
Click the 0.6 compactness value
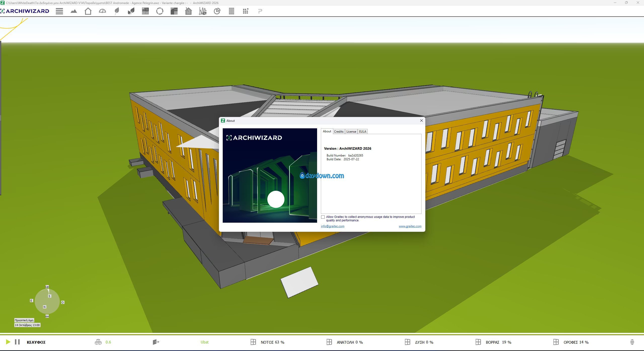pyautogui.click(x=108, y=342)
